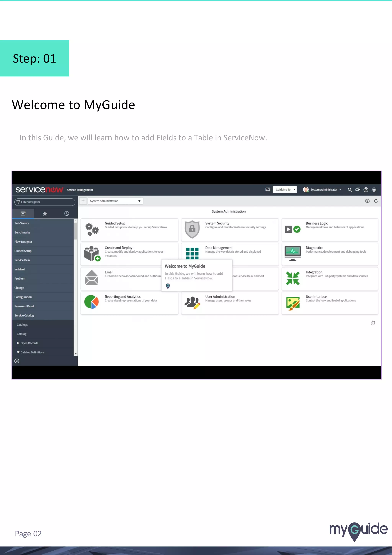
Task: Click the MyGuide pin icon in tooltip
Action: coord(168,286)
